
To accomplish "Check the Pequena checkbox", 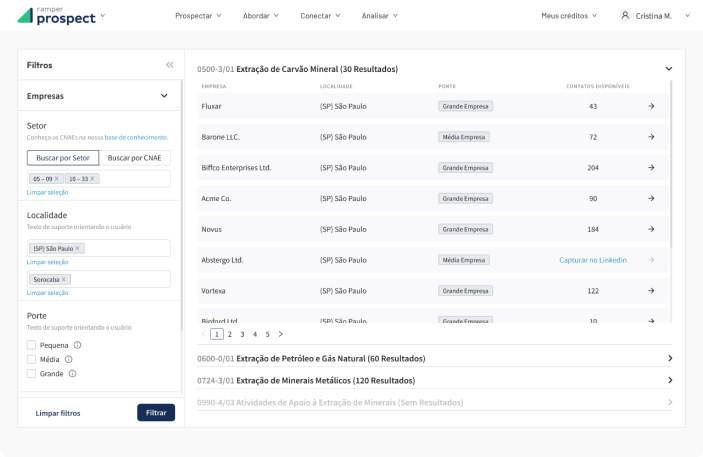I will 31,345.
